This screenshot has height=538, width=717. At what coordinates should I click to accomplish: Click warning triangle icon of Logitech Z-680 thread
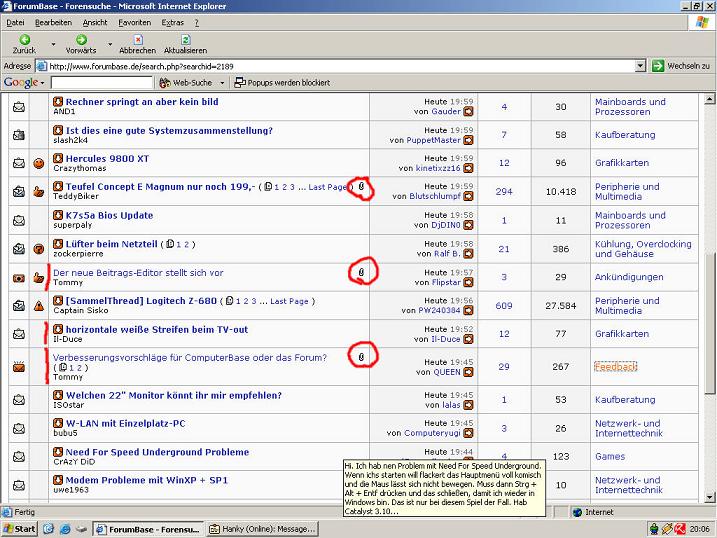(39, 306)
